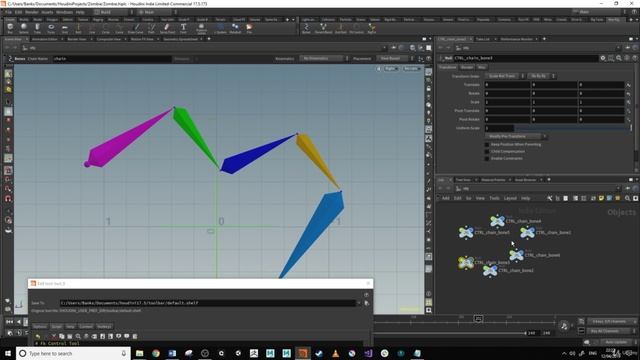Click the sticky note icon in network toolbar
The image size is (640, 360).
601,198
